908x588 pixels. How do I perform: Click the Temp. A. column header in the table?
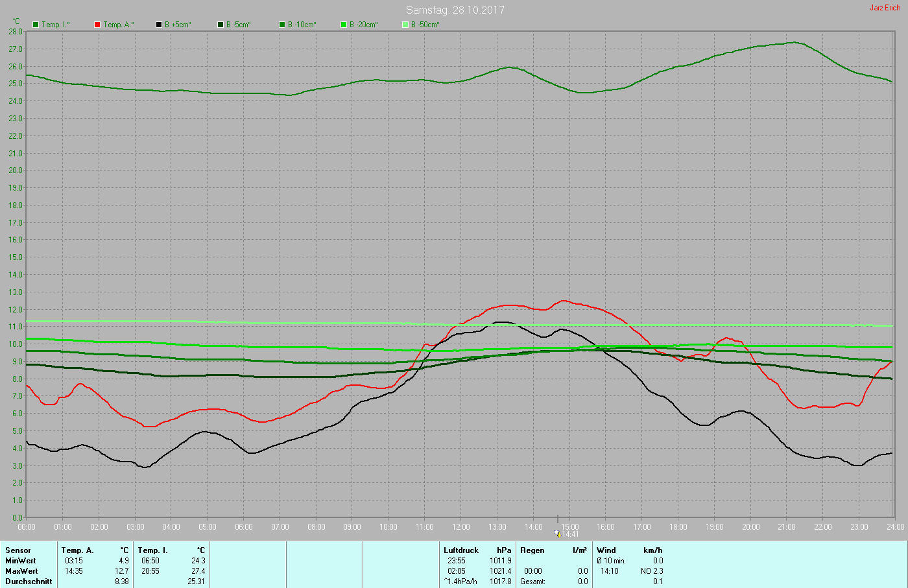78,550
